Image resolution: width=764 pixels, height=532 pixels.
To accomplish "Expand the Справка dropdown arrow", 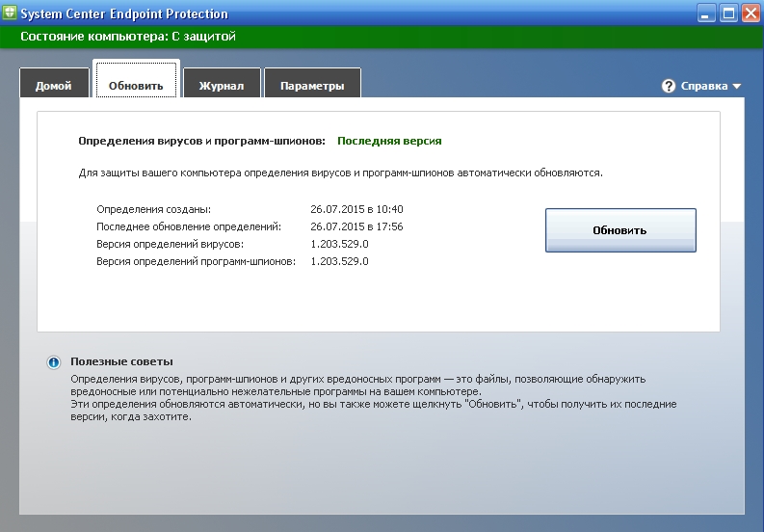I will point(737,86).
